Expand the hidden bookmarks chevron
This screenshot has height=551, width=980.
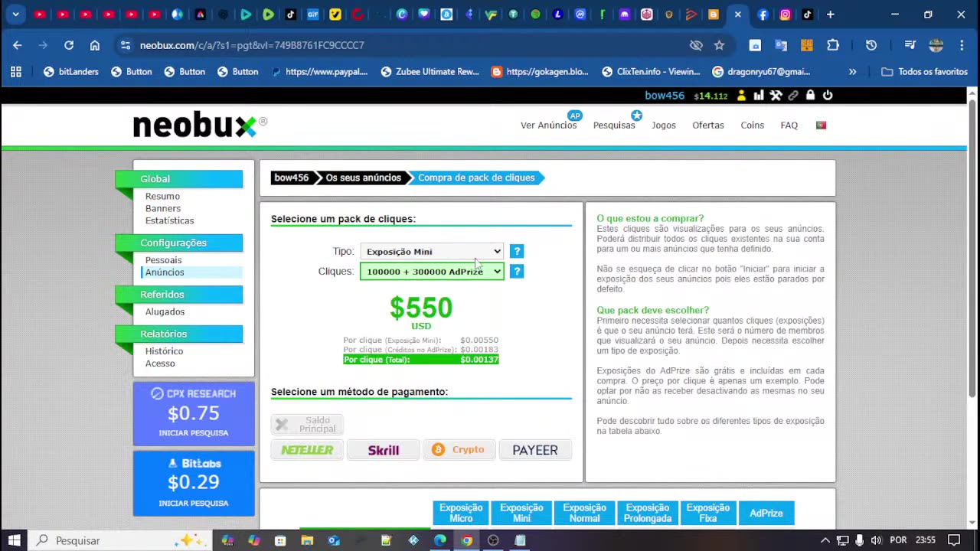[852, 72]
